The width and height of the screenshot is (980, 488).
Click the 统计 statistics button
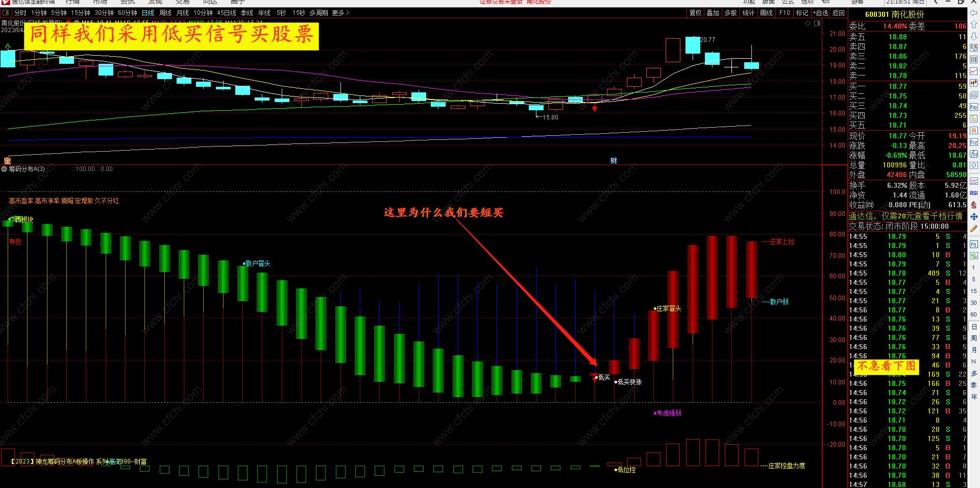point(748,13)
